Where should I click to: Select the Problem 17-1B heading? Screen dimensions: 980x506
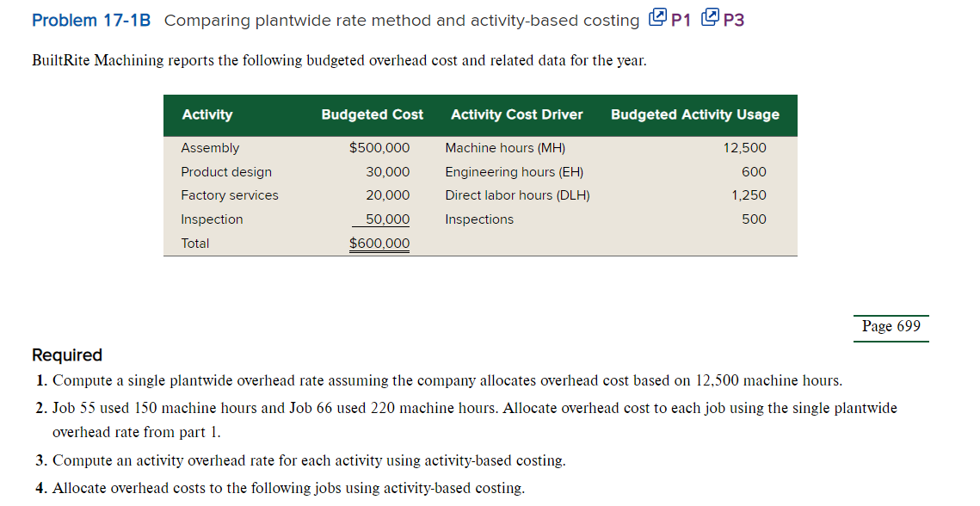click(x=89, y=19)
